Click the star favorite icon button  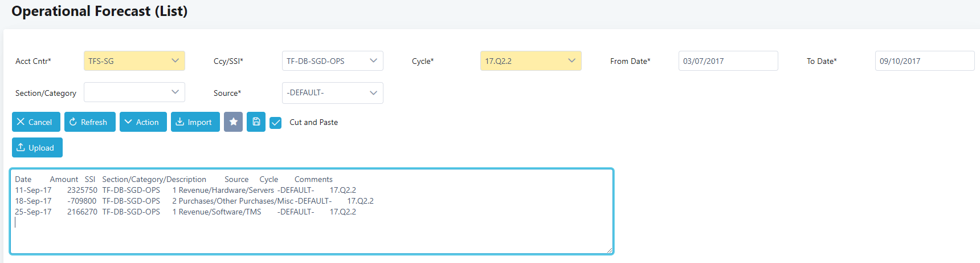coord(233,122)
